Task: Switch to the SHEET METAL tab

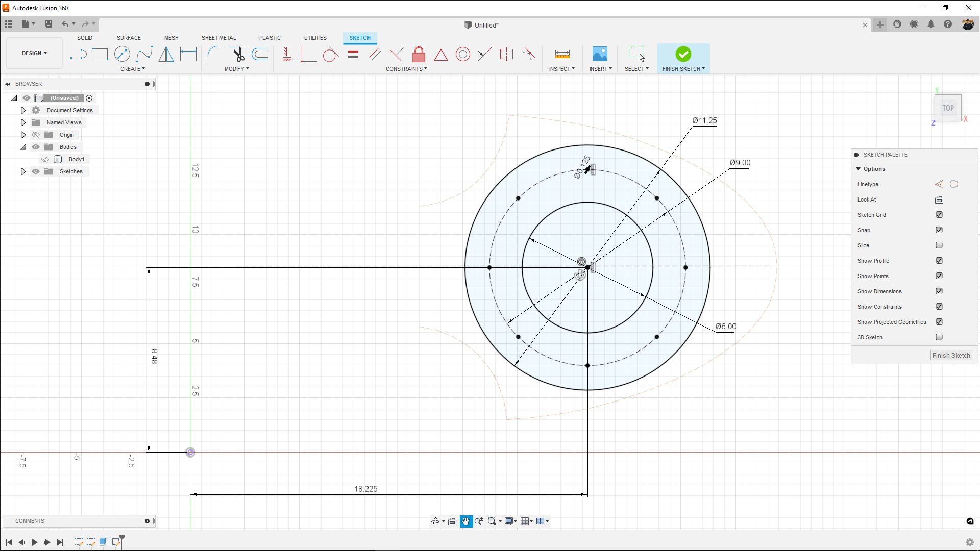Action: coord(219,37)
